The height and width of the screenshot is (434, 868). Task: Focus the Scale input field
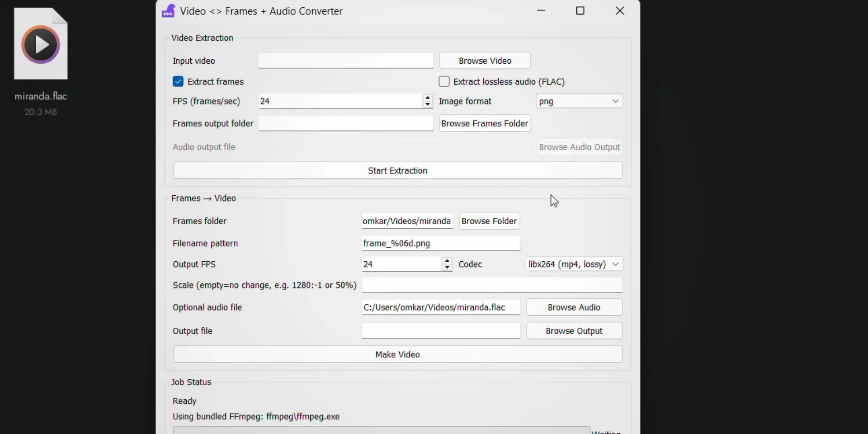point(492,285)
